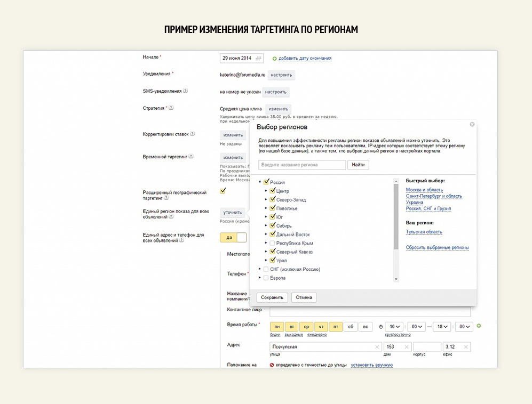Uncheck the Дальний Восток region
Image resolution: width=532 pixels, height=404 pixels.
[273, 234]
